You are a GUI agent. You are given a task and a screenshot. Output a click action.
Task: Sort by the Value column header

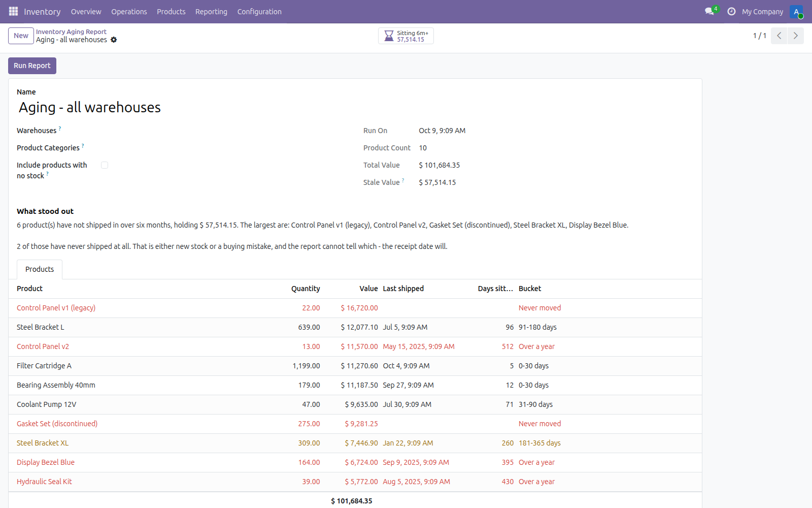(x=368, y=289)
